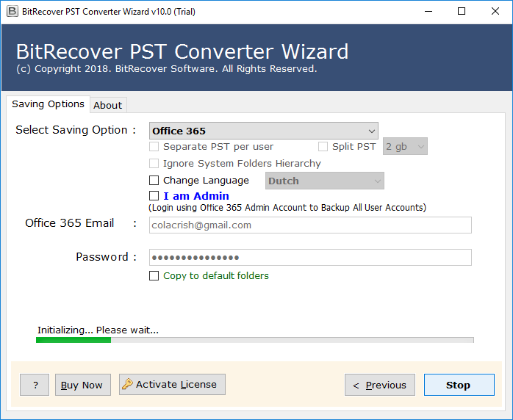This screenshot has width=513, height=420.
Task: Open the 2 gb split size dropdown
Action: tap(405, 146)
